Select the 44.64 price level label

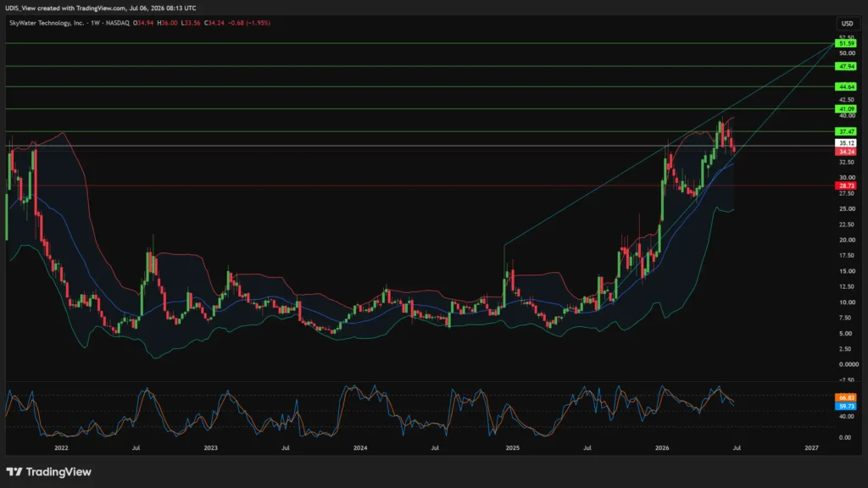[x=847, y=87]
